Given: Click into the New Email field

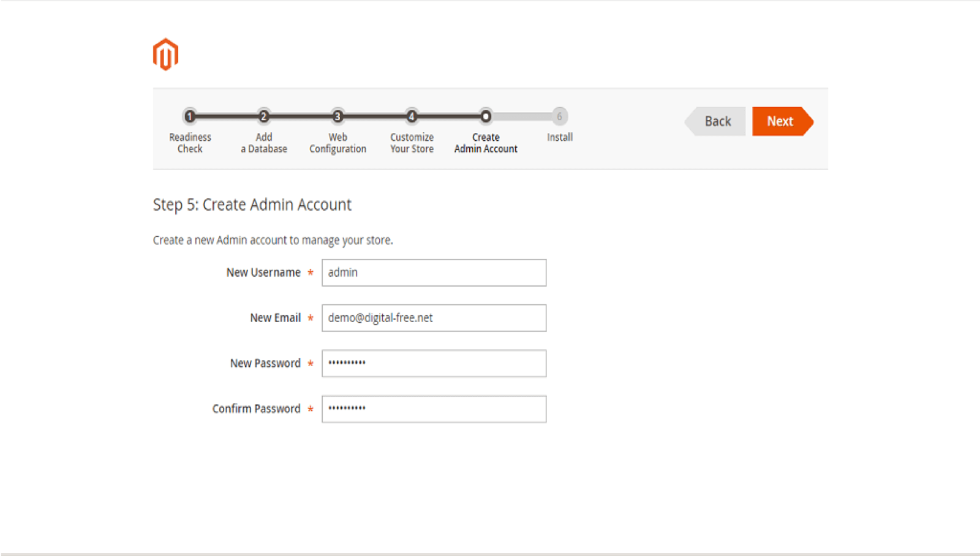Looking at the screenshot, I should (434, 318).
